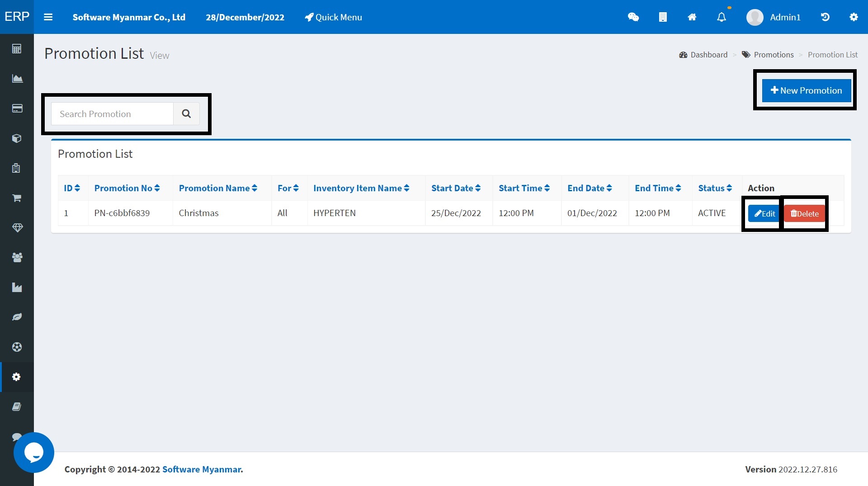Screen dimensions: 868x486
Task: Click Dashboard breadcrumb
Action: click(703, 55)
